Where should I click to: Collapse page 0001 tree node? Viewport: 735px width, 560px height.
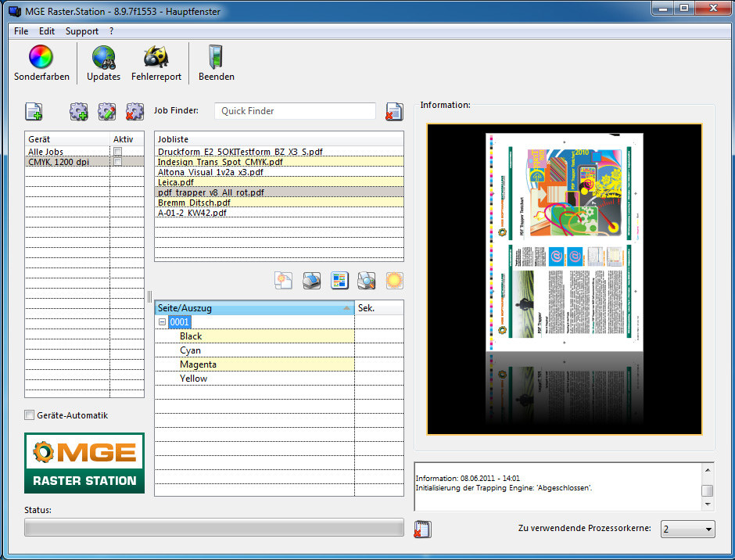click(x=162, y=322)
